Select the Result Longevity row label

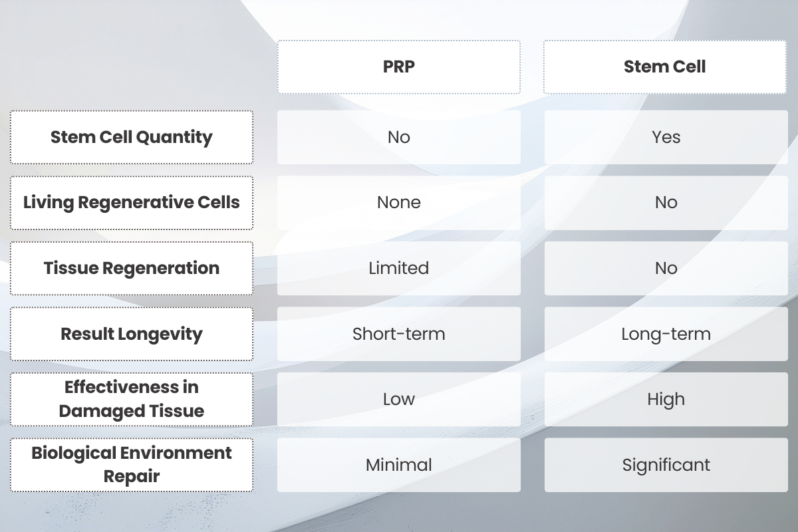pos(132,334)
